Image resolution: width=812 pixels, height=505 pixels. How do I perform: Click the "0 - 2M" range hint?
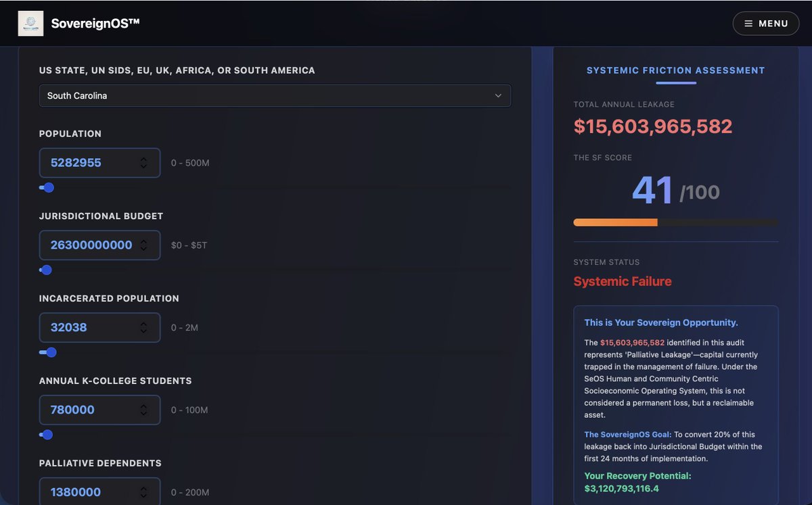184,328
